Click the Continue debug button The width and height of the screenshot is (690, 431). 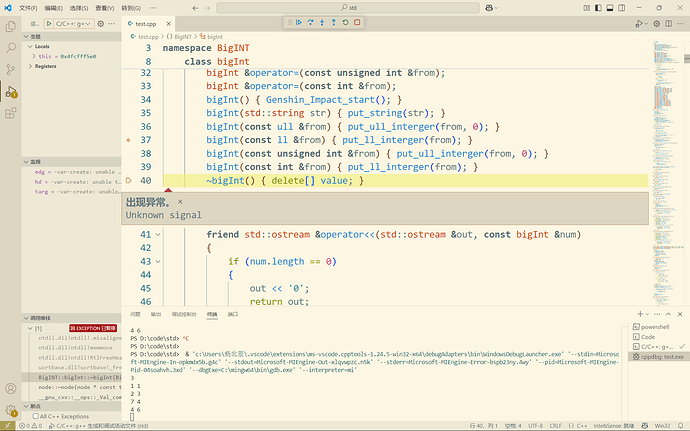tap(299, 22)
